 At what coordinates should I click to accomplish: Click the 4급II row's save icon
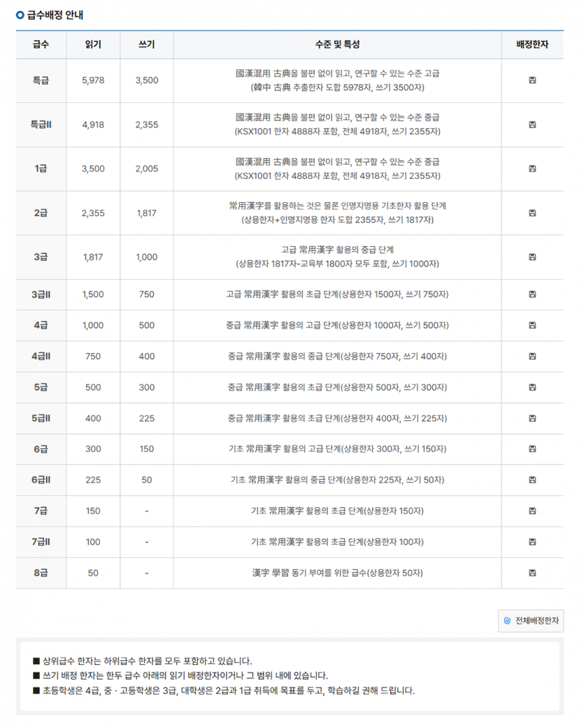pos(532,356)
